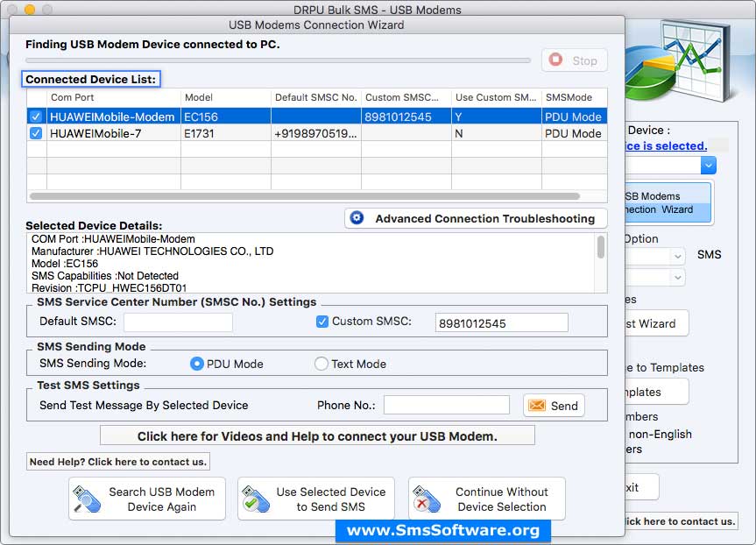Screen dimensions: 756x545
Task: Open Advanced Connection Troubleshooting
Action: (476, 218)
